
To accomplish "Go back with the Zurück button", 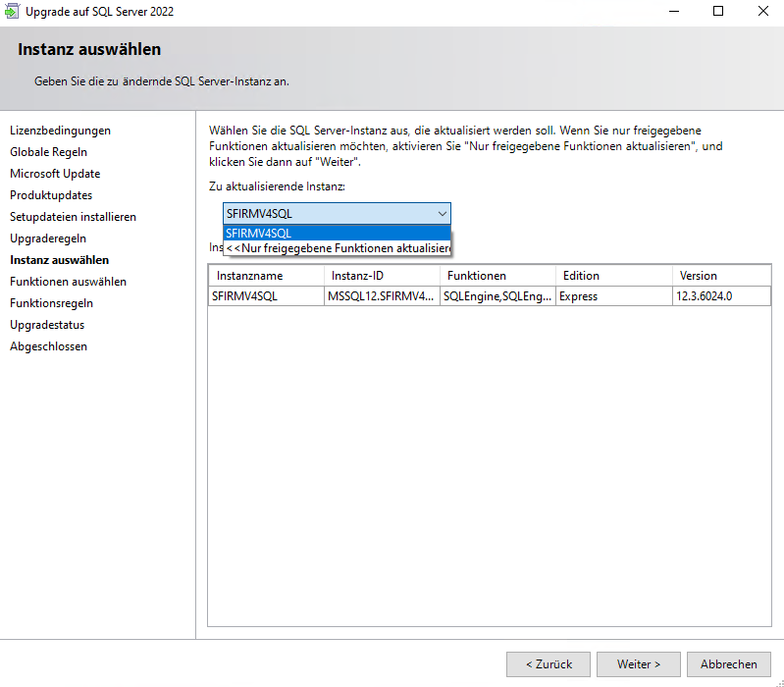I will [x=549, y=664].
